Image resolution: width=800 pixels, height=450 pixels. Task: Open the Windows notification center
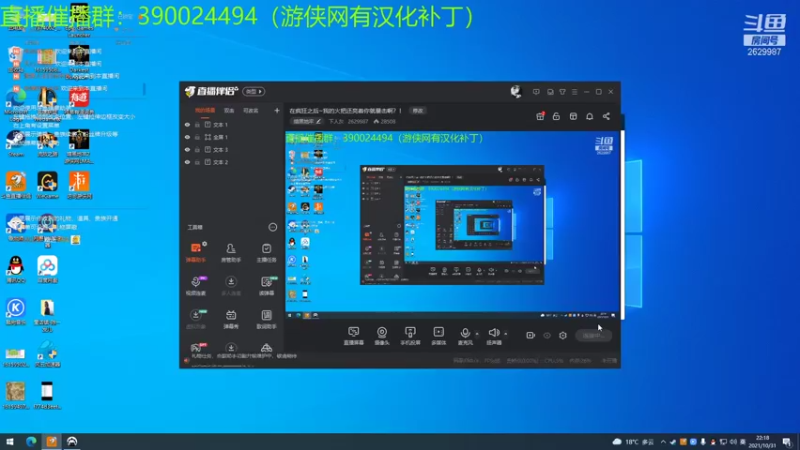(787, 442)
